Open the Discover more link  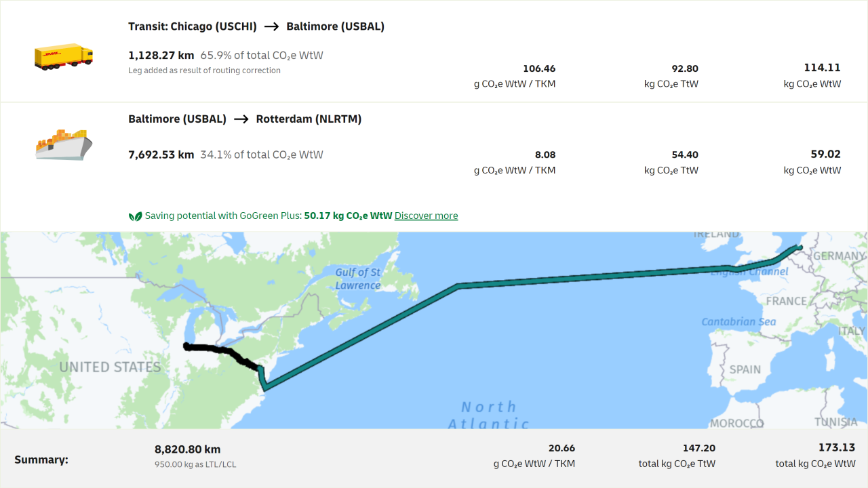426,216
